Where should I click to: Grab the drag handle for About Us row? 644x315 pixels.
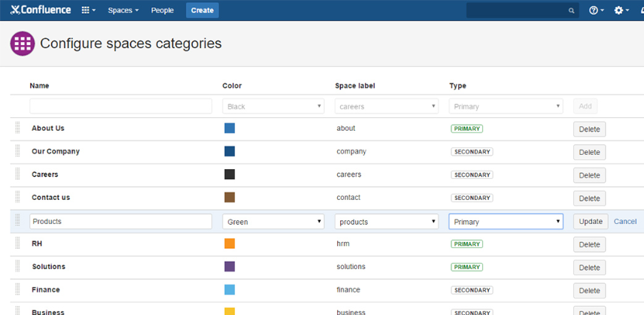pyautogui.click(x=18, y=129)
